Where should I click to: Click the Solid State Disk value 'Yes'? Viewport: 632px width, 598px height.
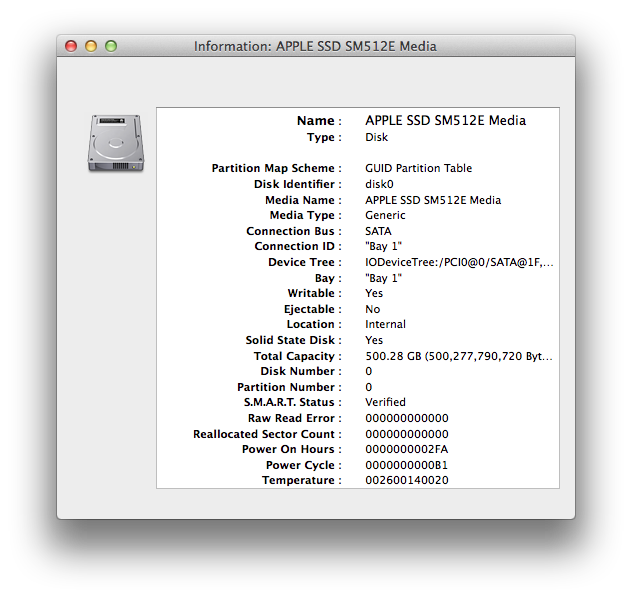point(374,341)
